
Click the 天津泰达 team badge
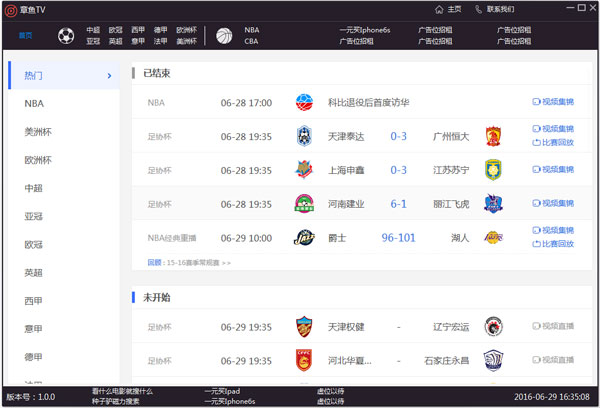point(304,136)
